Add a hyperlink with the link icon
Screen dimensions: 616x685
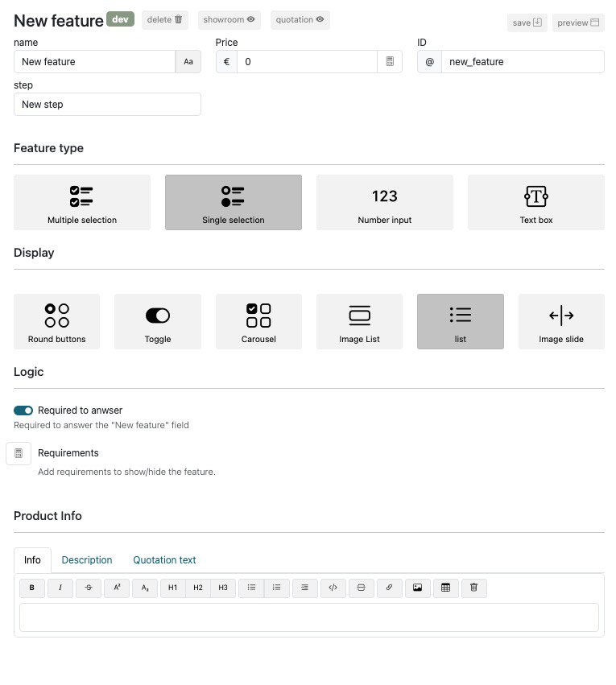coord(389,588)
